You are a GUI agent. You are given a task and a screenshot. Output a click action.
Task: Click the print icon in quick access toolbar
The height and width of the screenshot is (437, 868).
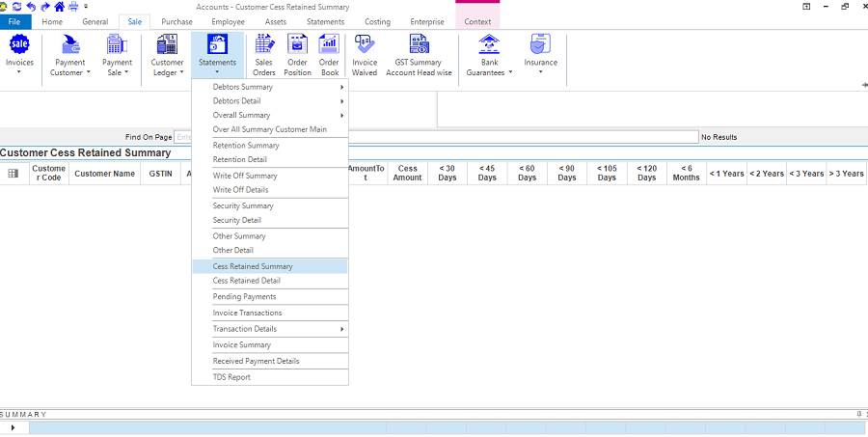click(x=72, y=6)
